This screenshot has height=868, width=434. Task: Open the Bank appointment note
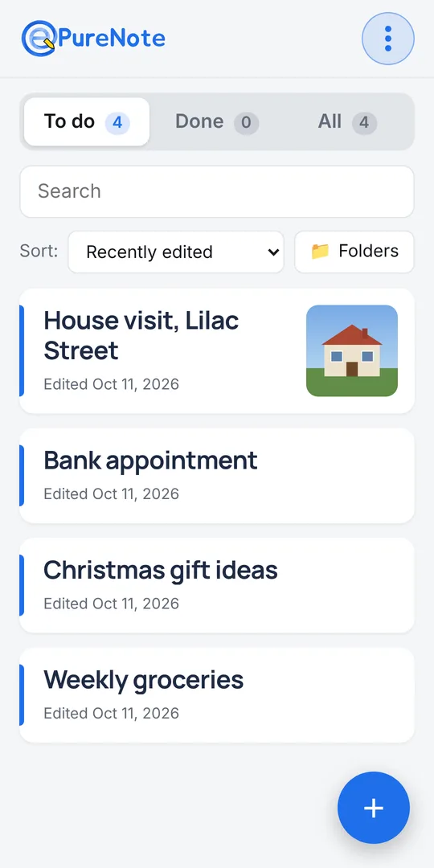pos(217,476)
